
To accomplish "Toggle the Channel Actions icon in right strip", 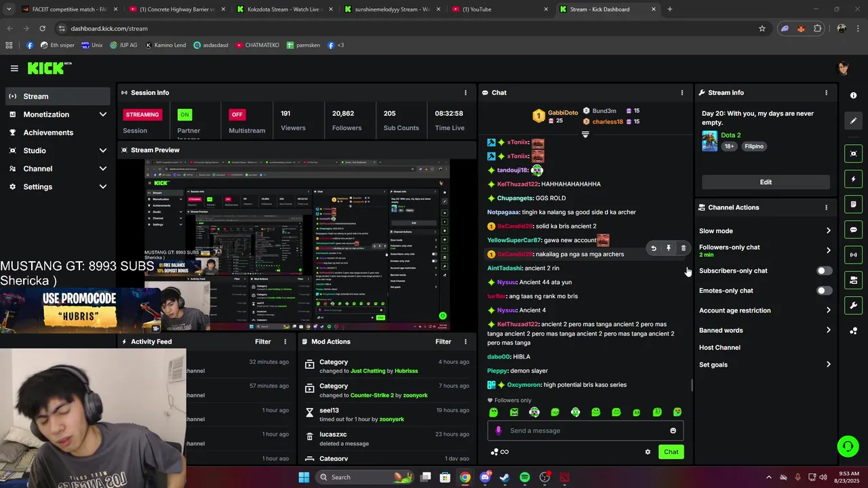I will click(x=854, y=280).
